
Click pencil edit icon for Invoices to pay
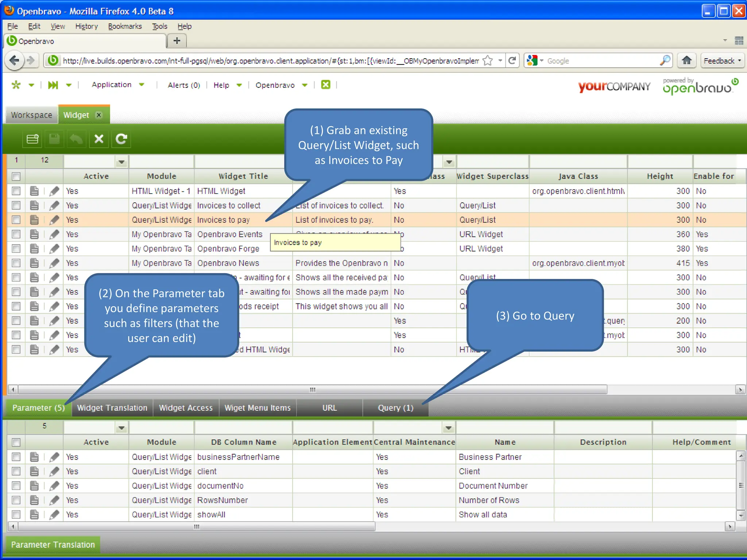(x=54, y=220)
